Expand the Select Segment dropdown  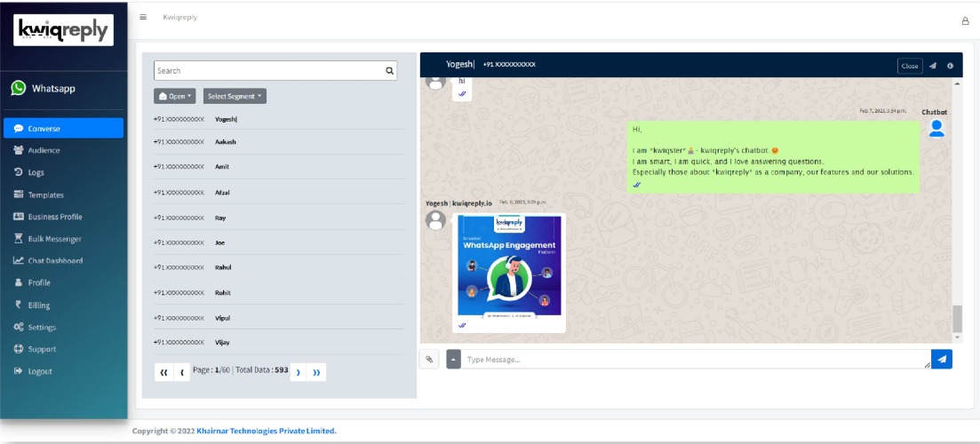click(235, 96)
